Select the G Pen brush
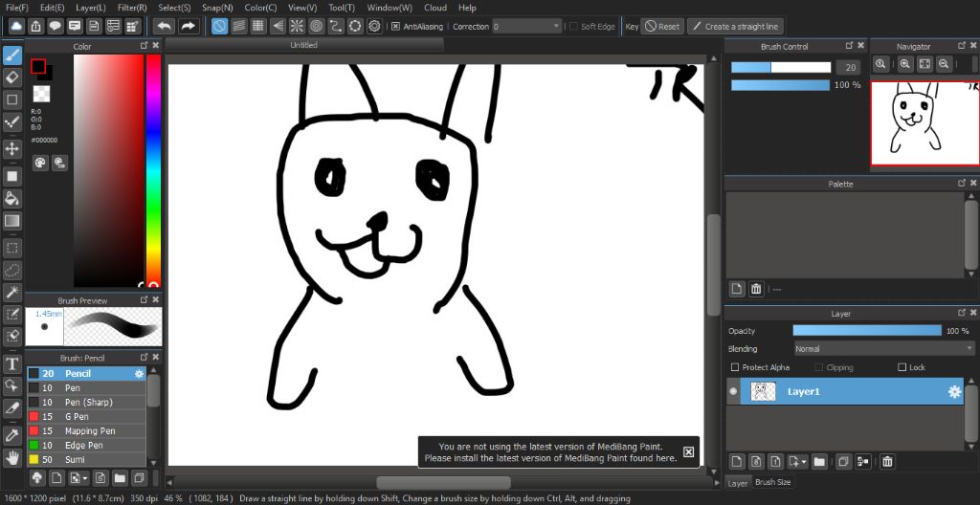 coord(86,416)
